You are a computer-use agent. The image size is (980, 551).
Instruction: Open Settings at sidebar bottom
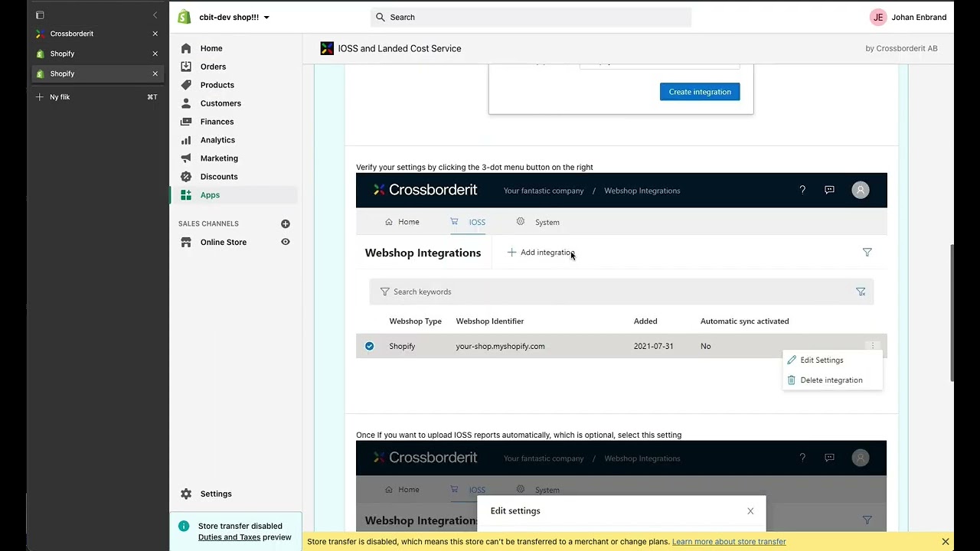(x=216, y=494)
